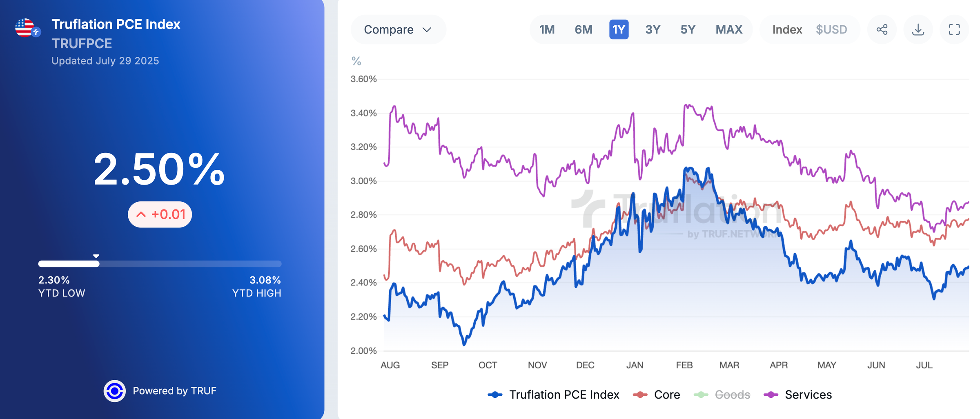Click the TRUF logo next to Powered by TRUF
The image size is (980, 419).
tap(115, 390)
